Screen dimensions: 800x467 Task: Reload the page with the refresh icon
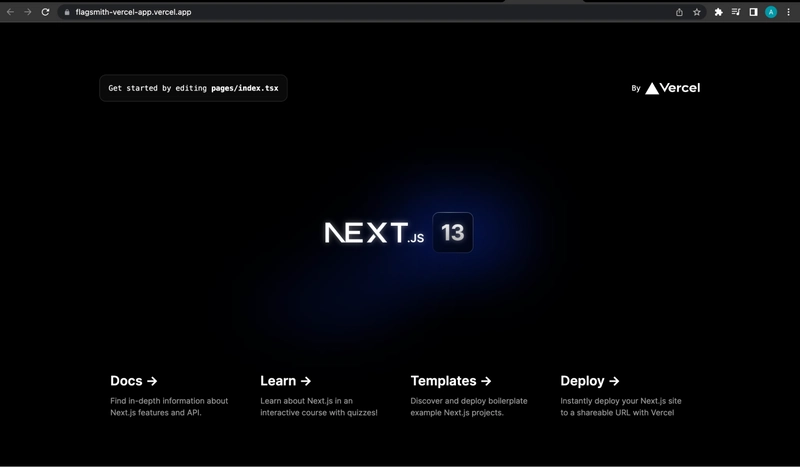pyautogui.click(x=45, y=12)
